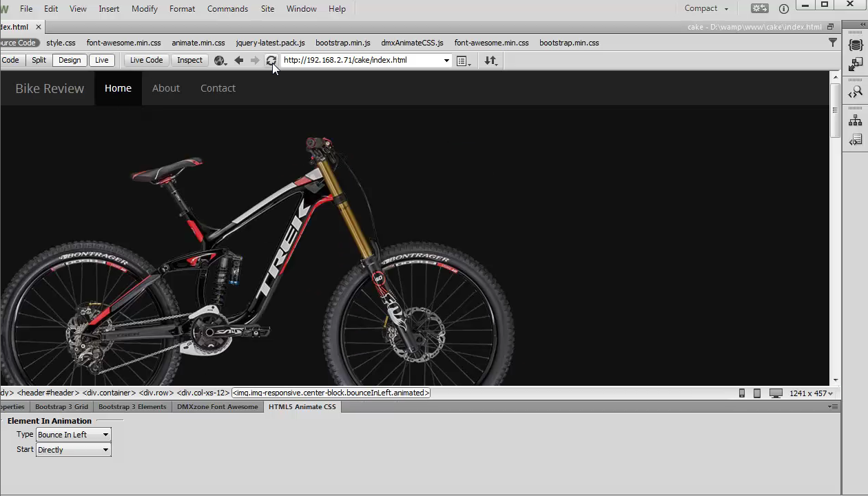Screen dimensions: 868x496
Task: Open the Edit menu
Action: 51,9
